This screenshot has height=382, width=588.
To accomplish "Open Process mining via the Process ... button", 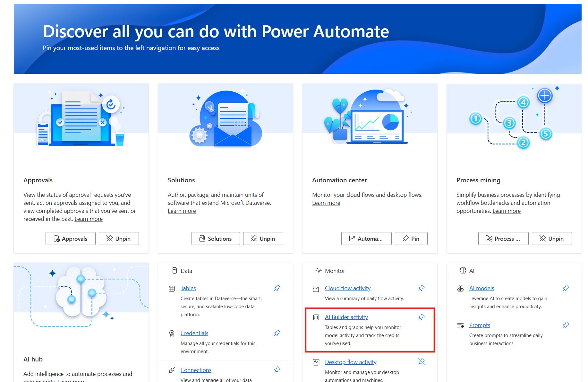I will click(x=503, y=239).
